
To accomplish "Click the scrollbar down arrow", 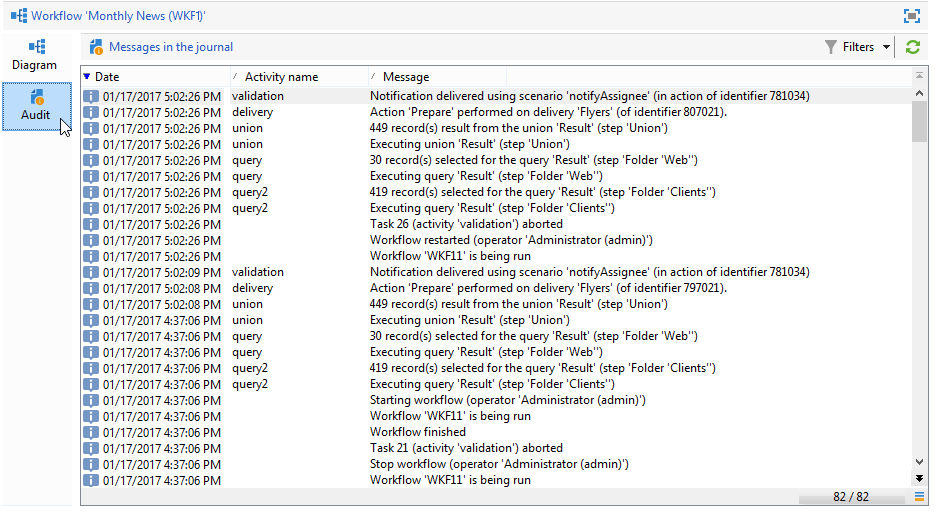I will [x=919, y=462].
